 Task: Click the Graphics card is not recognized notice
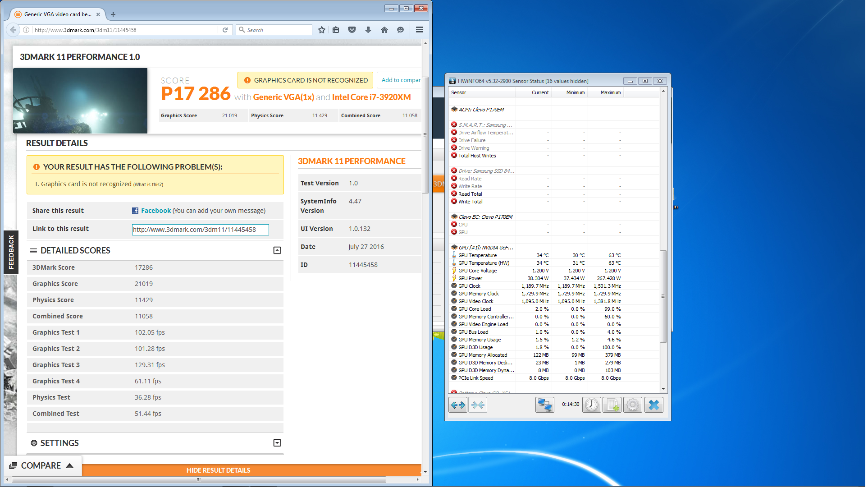tap(306, 80)
